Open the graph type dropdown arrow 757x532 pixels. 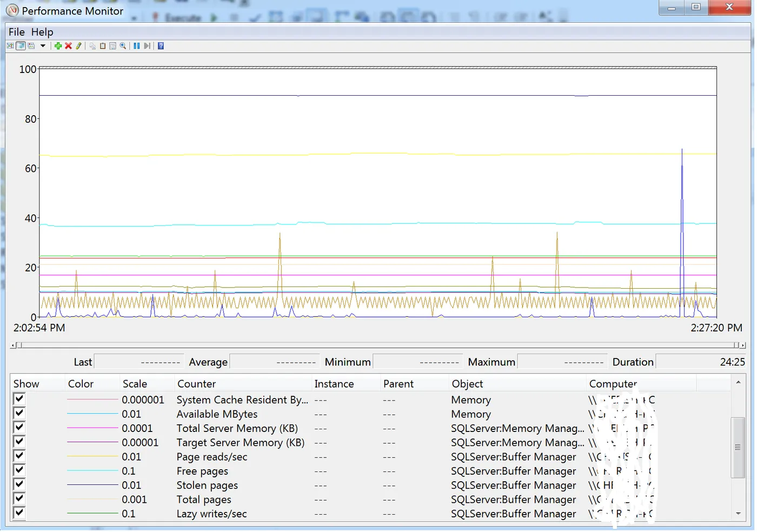pyautogui.click(x=43, y=46)
